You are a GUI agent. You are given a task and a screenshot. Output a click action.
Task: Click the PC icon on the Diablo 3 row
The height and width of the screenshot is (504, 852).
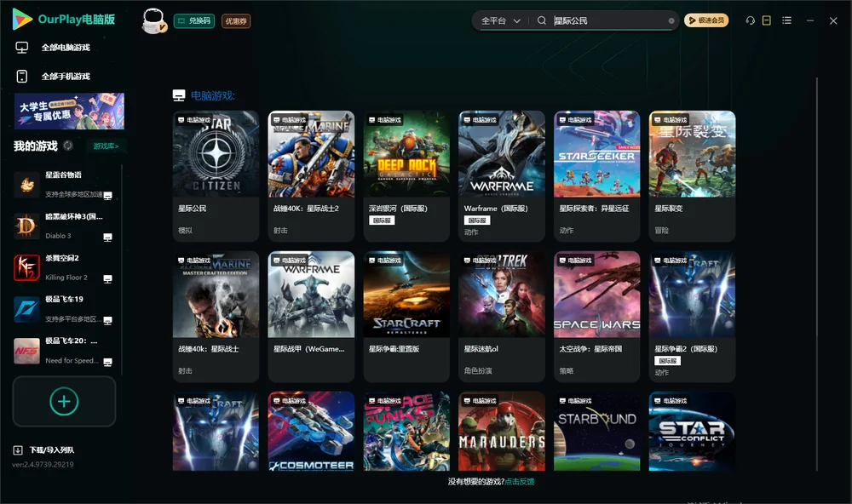107,238
